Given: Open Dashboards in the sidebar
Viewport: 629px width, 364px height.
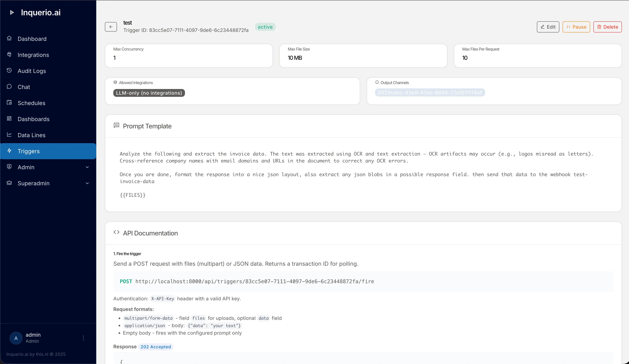Looking at the screenshot, I should [48, 119].
